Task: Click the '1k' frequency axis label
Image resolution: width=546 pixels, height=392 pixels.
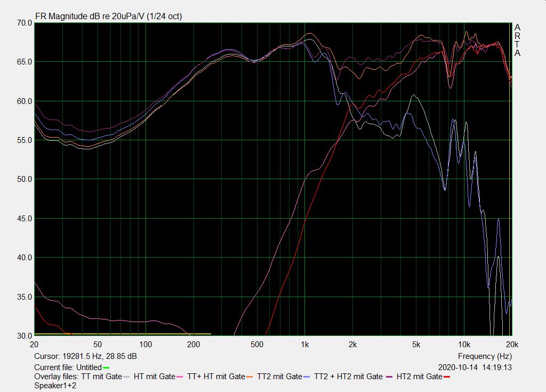Action: click(304, 345)
